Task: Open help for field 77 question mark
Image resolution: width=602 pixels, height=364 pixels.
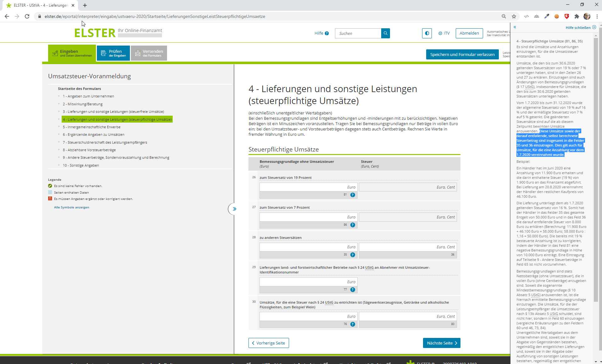Action: 353,290
